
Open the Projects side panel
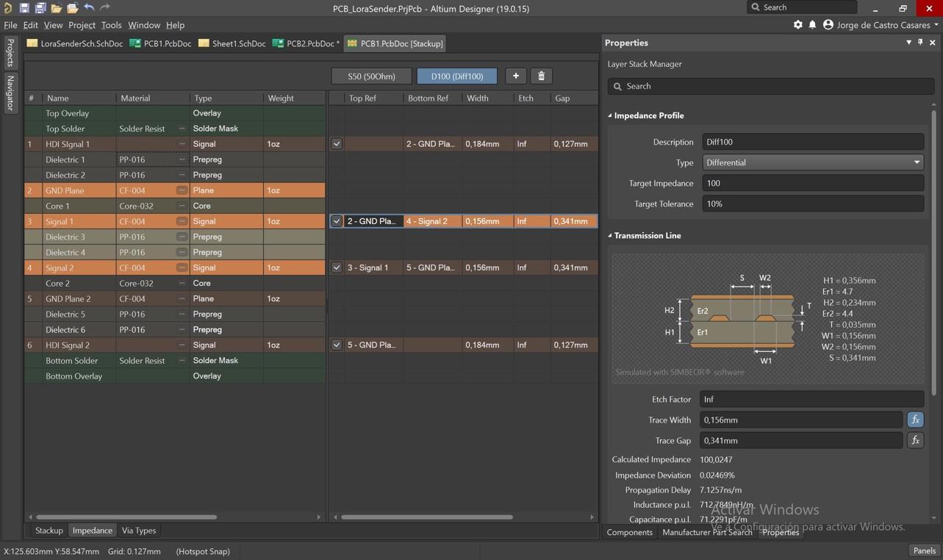[10, 52]
